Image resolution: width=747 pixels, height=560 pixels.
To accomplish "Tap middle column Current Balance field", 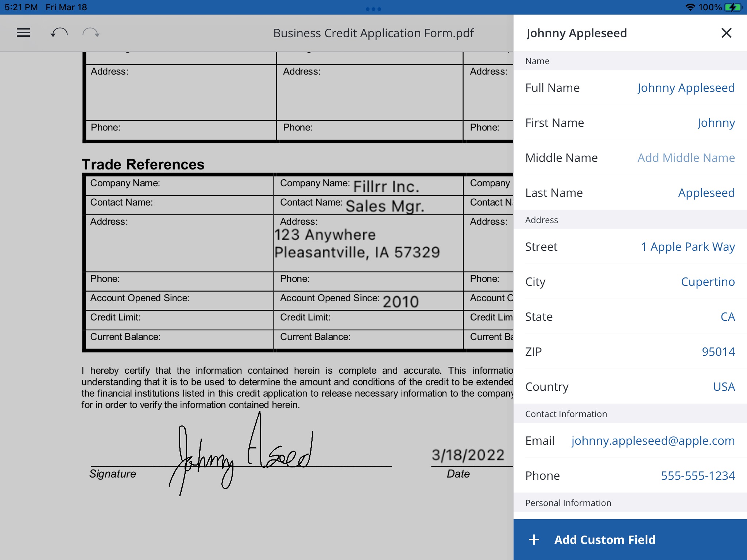I will 368,339.
